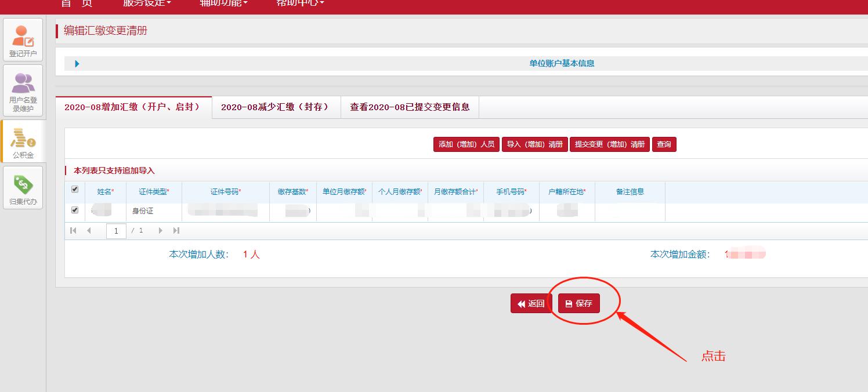Click the page number input box
Image resolution: width=868 pixels, height=392 pixels.
pos(116,230)
